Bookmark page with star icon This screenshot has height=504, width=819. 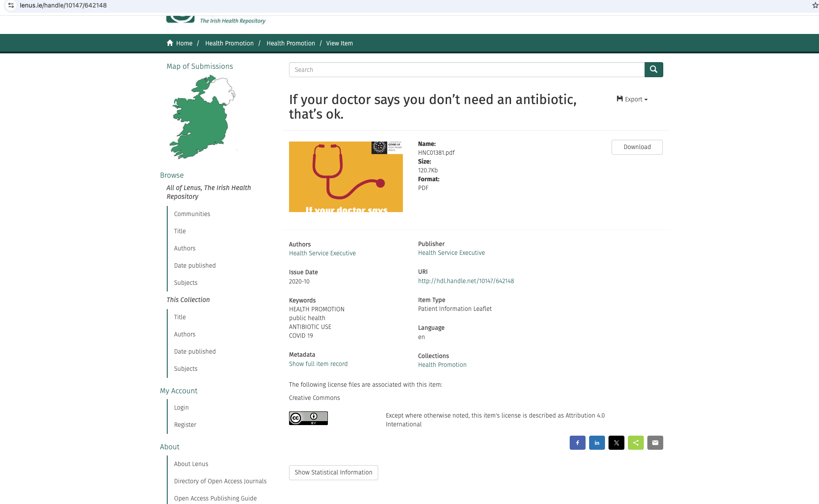815,5
